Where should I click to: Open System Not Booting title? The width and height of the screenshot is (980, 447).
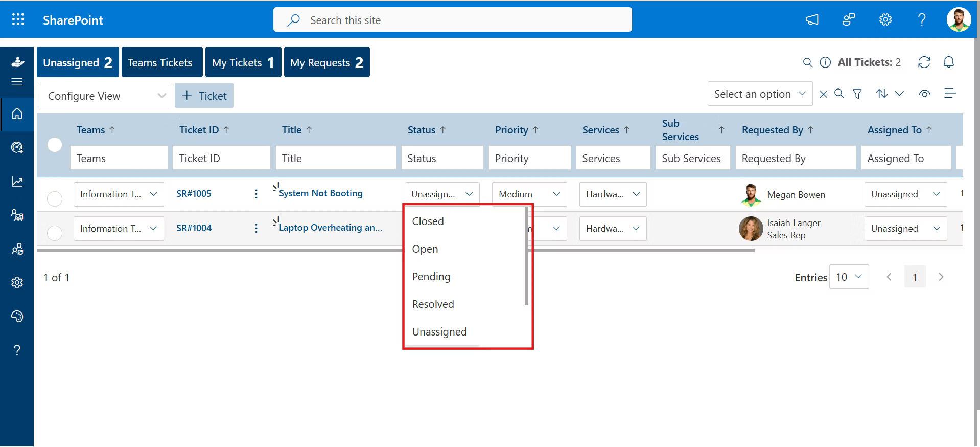point(320,193)
